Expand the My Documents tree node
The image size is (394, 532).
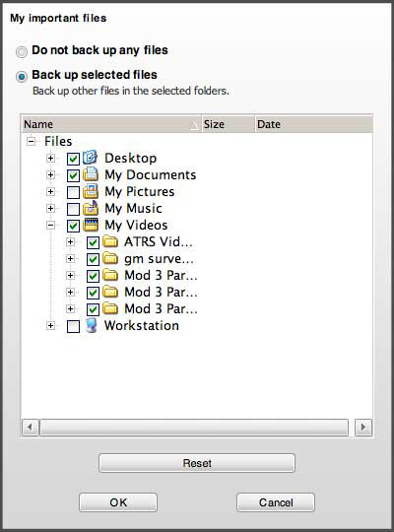click(50, 174)
